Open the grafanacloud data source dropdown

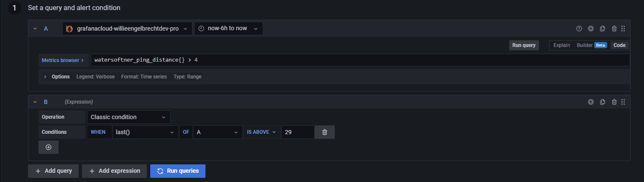pyautogui.click(x=128, y=29)
